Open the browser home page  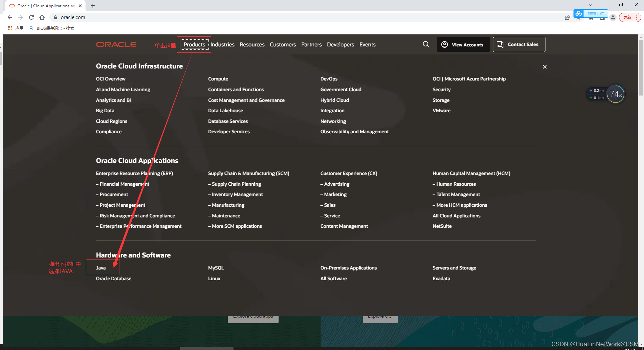[x=42, y=17]
